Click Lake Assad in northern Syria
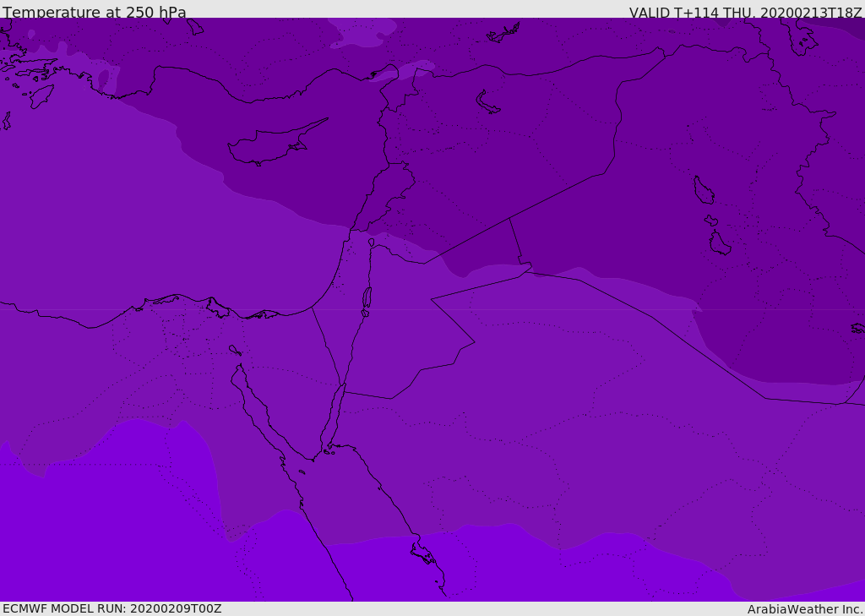Image resolution: width=865 pixels, height=616 pixels. [488, 103]
